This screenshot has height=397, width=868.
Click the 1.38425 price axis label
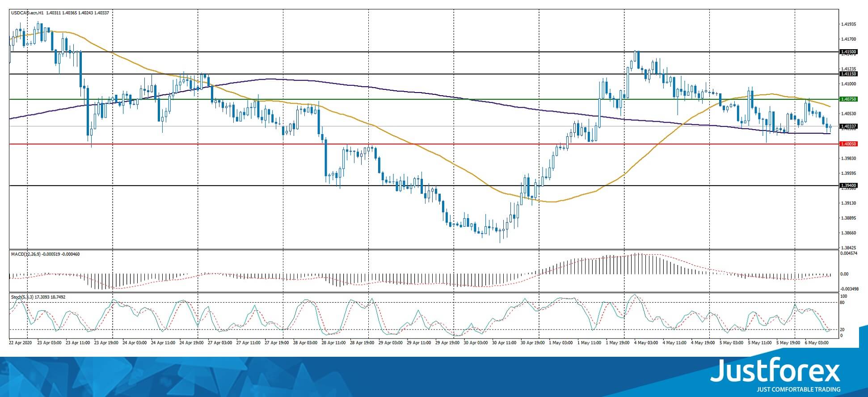tap(848, 248)
